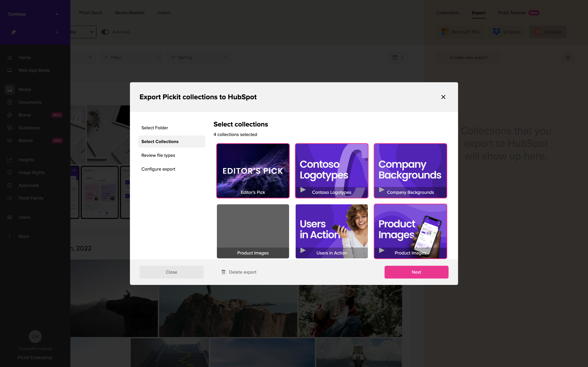Toggle the Auto-tag switch
The width and height of the screenshot is (588, 367).
tap(105, 32)
